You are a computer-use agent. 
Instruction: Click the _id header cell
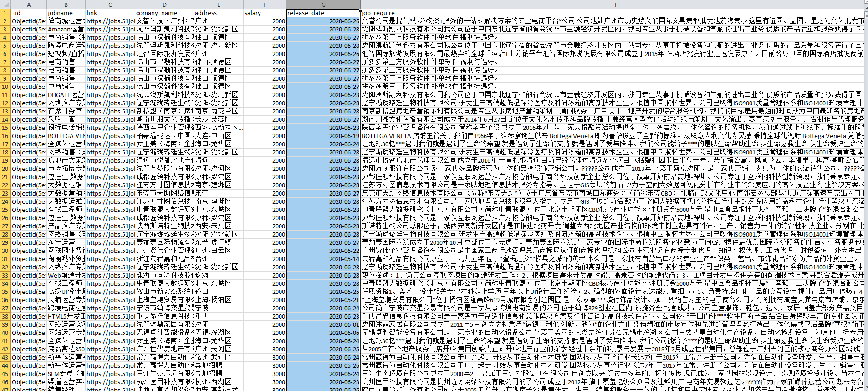[x=29, y=13]
